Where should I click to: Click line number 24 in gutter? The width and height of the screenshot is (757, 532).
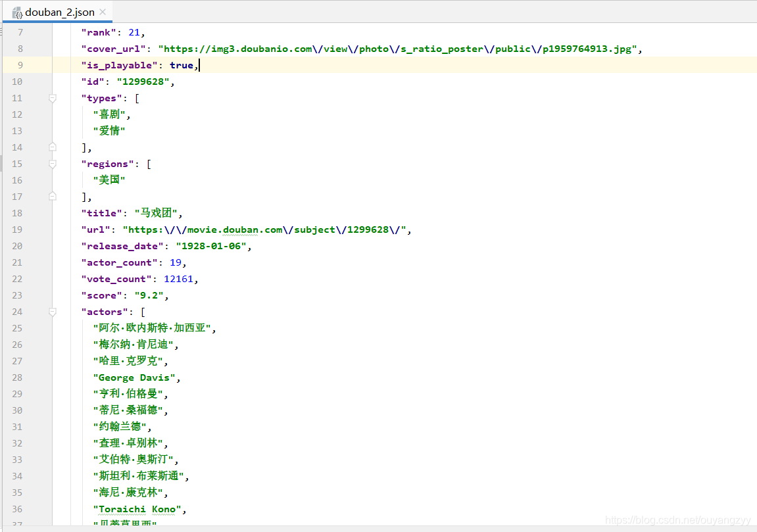pos(17,312)
